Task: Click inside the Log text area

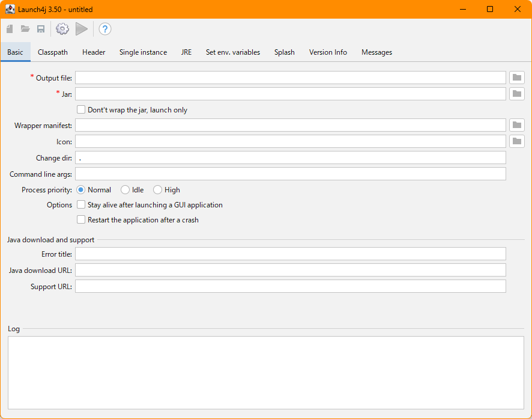Action: [266, 373]
